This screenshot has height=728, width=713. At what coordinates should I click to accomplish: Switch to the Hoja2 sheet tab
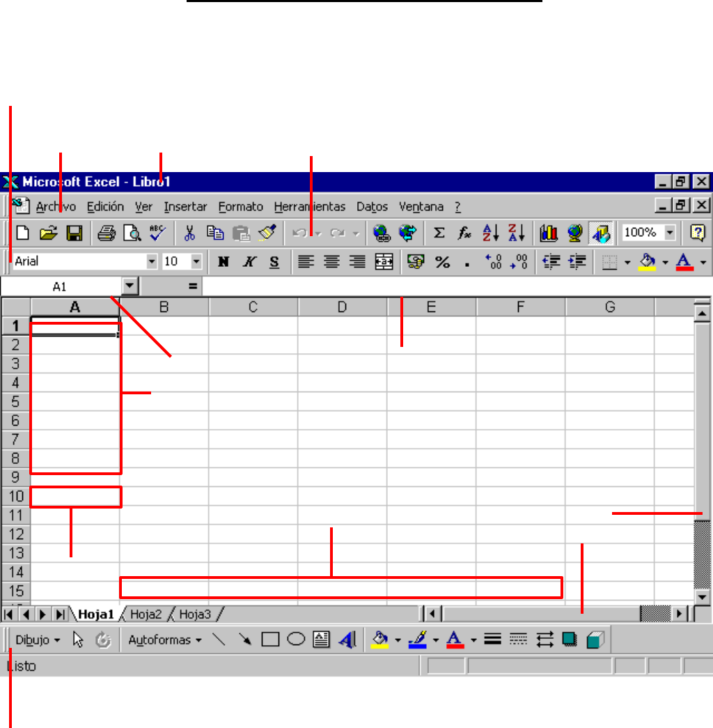click(146, 614)
